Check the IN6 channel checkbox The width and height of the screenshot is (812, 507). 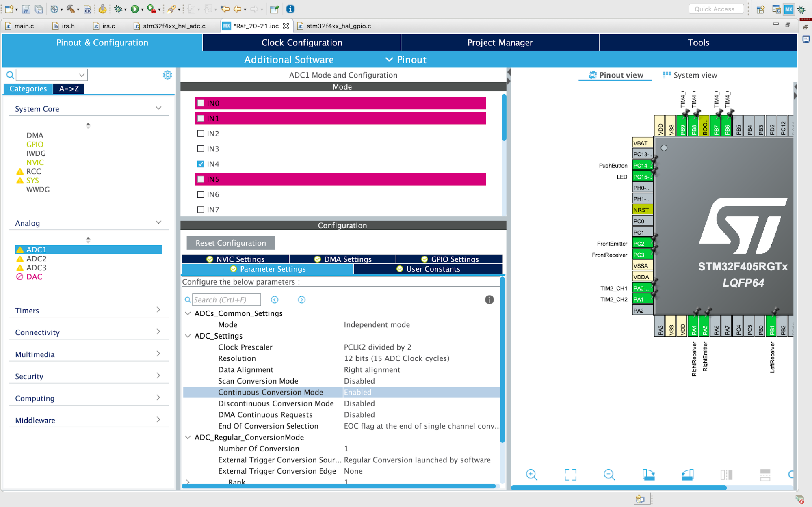[x=201, y=194]
